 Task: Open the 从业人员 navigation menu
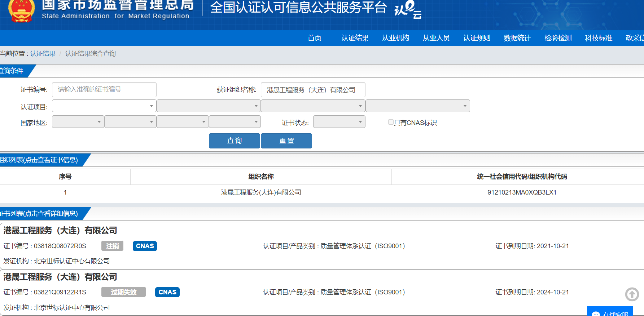(436, 38)
